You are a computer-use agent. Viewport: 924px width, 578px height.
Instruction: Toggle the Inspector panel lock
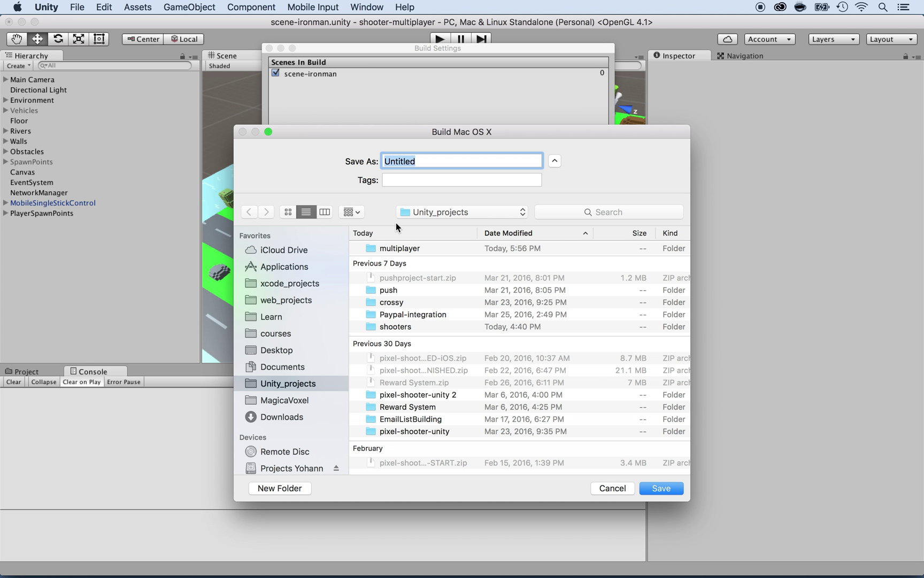pos(905,56)
